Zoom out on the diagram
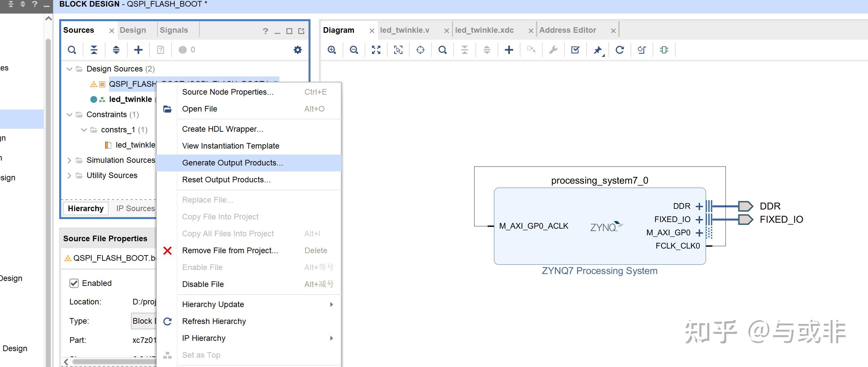Screen dimensions: 868x367 pyautogui.click(x=354, y=50)
